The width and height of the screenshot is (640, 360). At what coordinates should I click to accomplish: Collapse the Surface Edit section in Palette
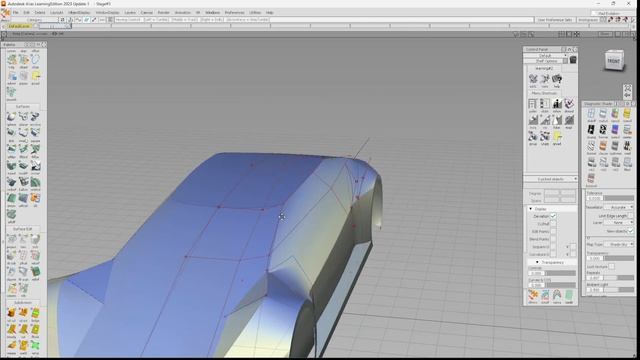(22, 229)
